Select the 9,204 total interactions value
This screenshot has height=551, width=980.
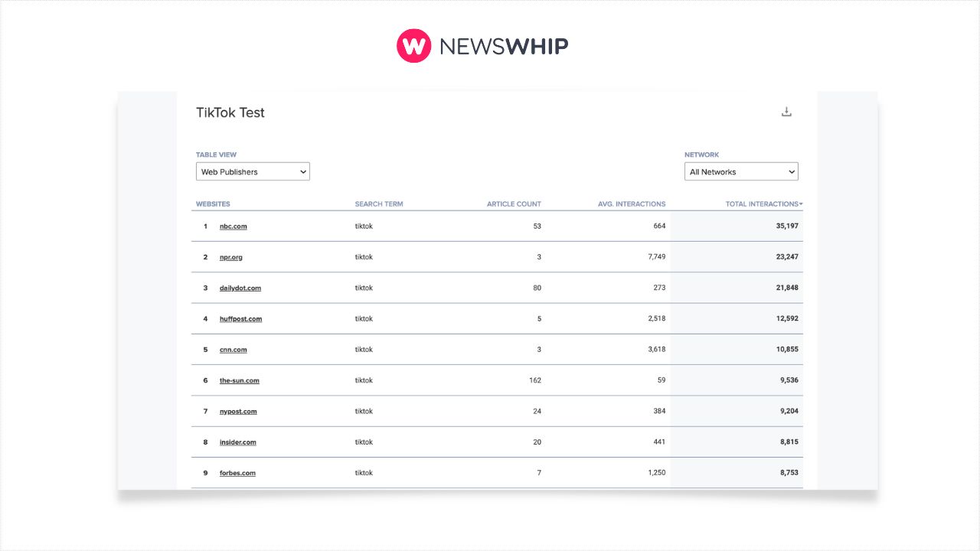pyautogui.click(x=789, y=411)
